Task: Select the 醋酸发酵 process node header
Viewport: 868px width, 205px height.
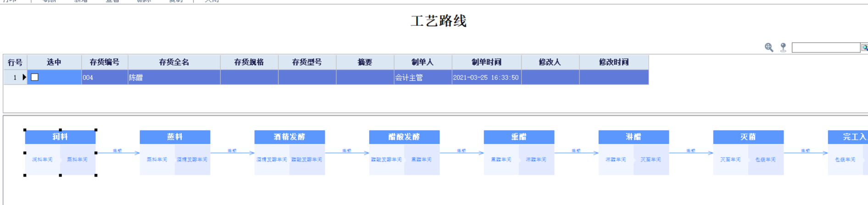Action: coord(404,137)
